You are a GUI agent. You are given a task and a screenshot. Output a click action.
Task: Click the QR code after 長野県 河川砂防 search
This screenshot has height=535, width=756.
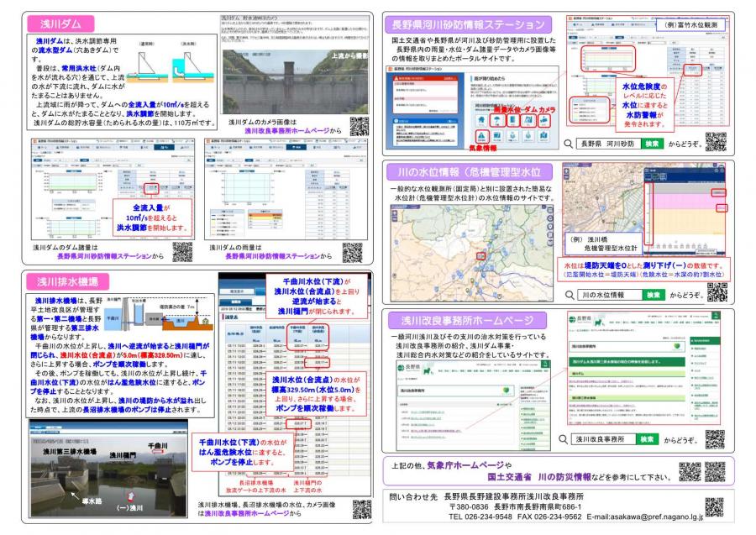click(716, 142)
